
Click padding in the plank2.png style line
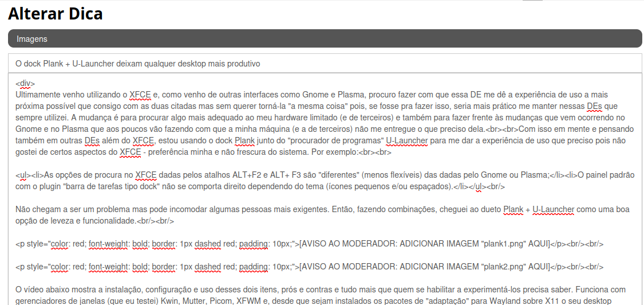(254, 267)
